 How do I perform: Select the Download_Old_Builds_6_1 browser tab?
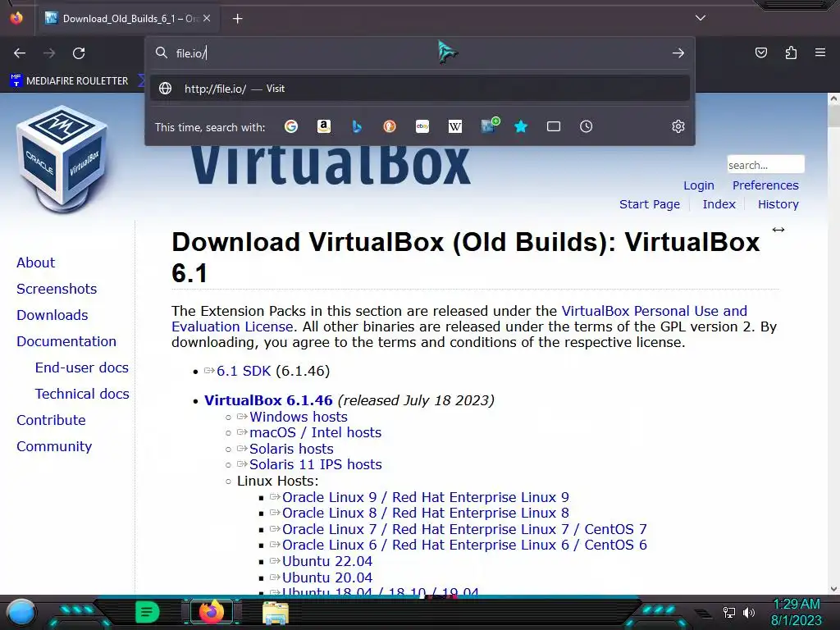click(127, 19)
